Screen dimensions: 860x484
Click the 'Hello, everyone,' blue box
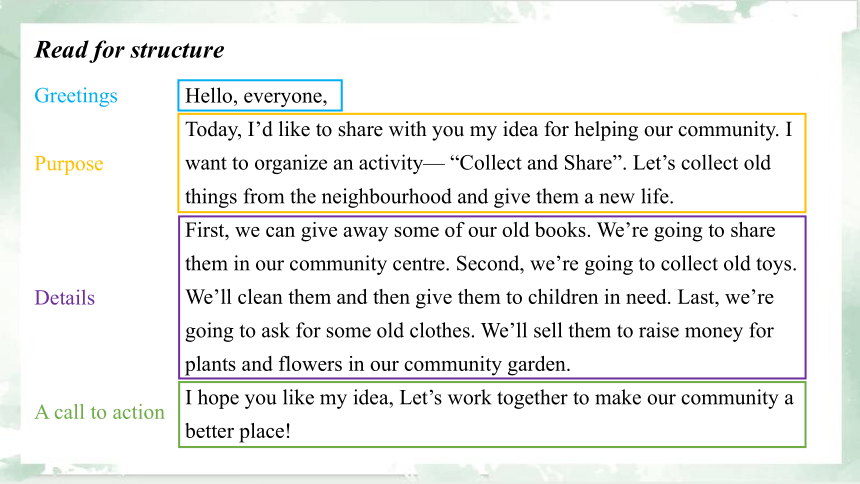coord(260,95)
